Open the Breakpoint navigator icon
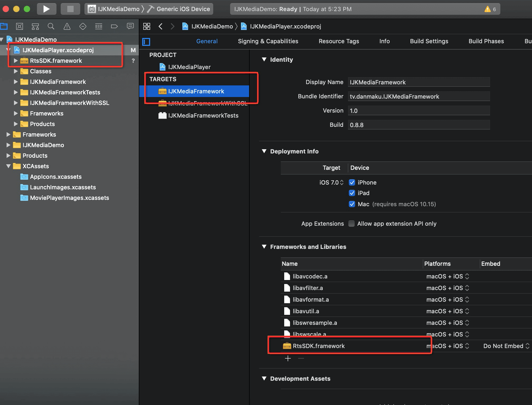Viewport: 532px width, 405px height. tap(114, 26)
